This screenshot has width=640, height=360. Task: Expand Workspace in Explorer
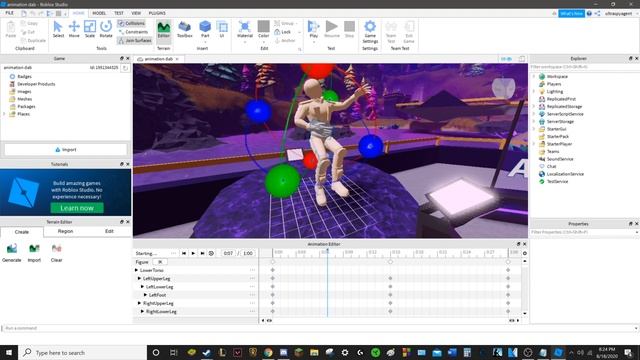534,76
